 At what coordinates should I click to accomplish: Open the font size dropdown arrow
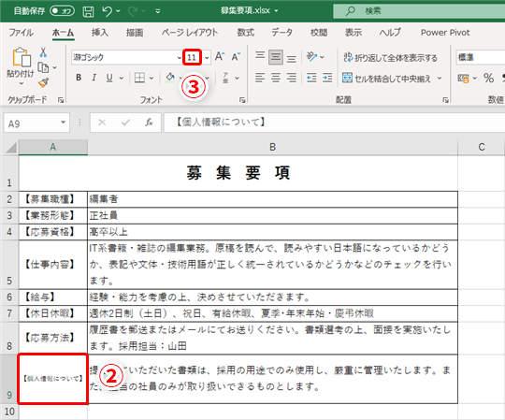click(x=207, y=58)
